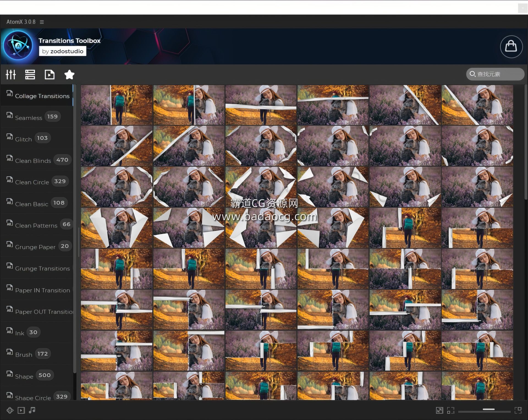Select last thumbnail in top row
Screen dimensions: 528x420
(x=477, y=105)
